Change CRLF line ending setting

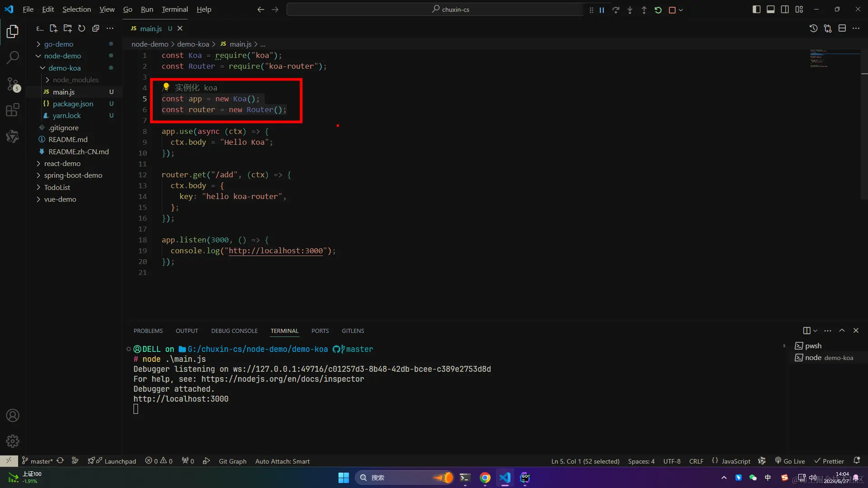click(696, 461)
